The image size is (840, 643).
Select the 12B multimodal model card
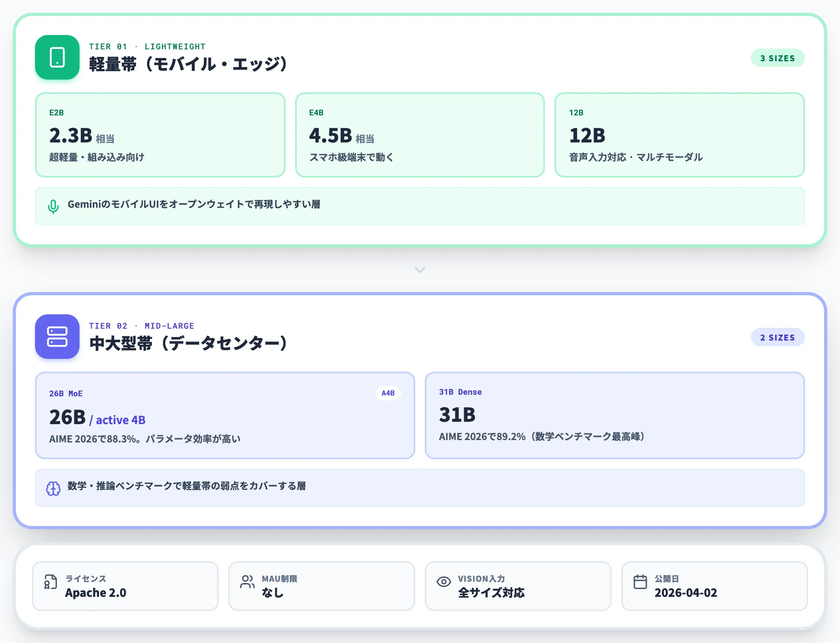click(x=680, y=135)
